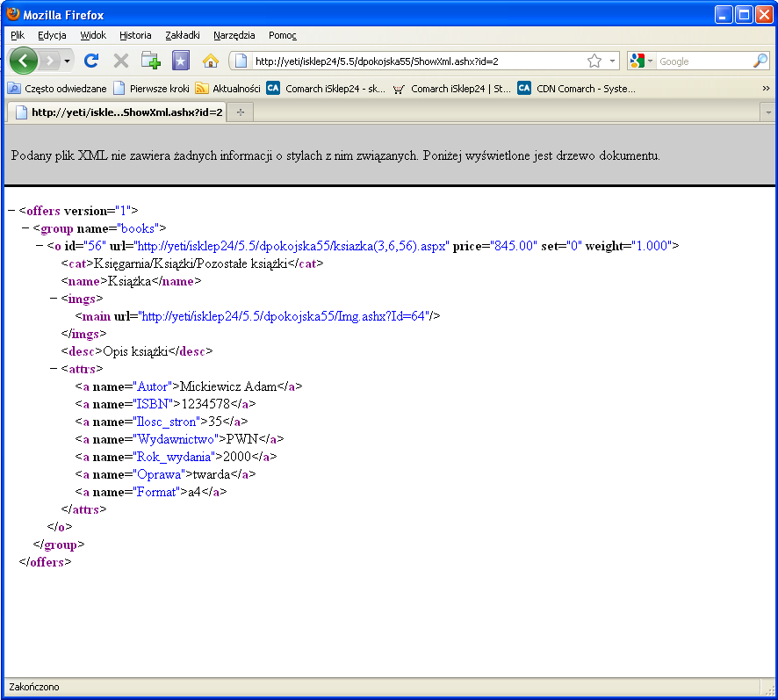Collapse the imgs XML node
778x700 pixels.
(x=54, y=299)
